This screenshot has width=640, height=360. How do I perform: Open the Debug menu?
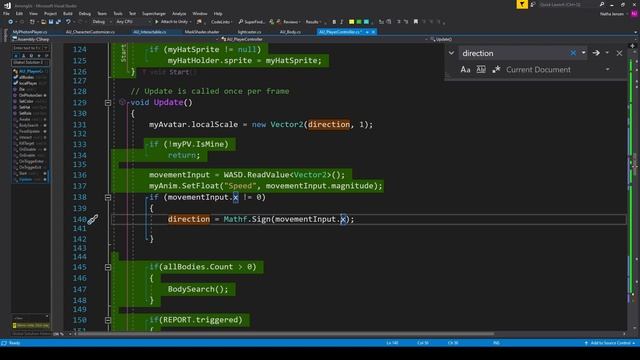pos(84,13)
